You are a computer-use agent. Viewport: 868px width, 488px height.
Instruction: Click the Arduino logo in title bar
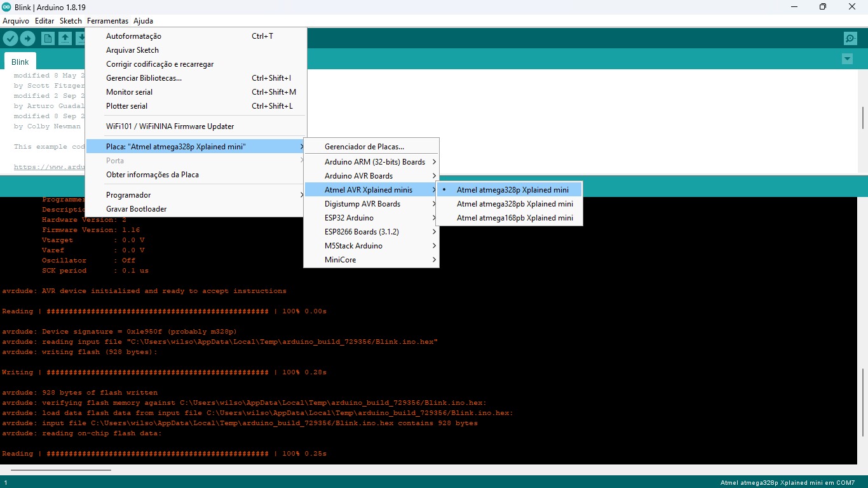(6, 6)
